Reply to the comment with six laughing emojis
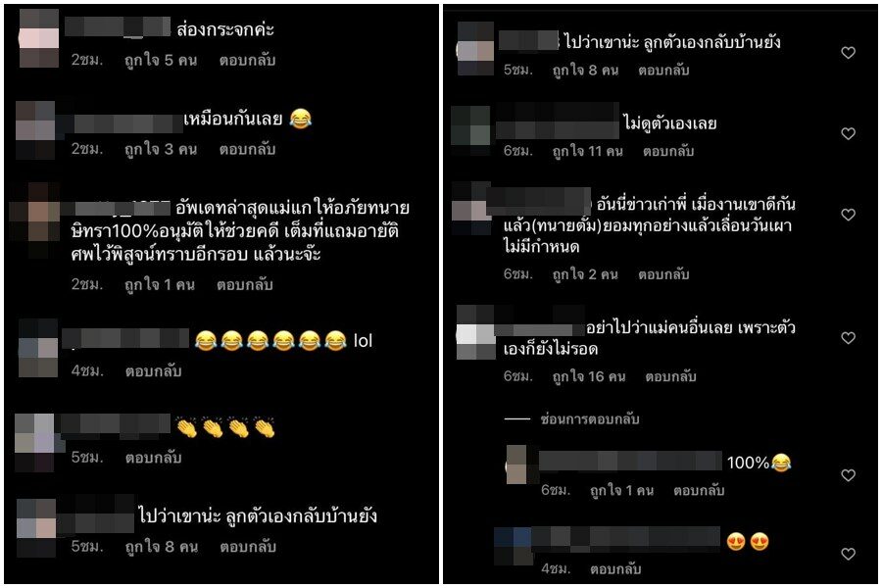 pyautogui.click(x=154, y=370)
